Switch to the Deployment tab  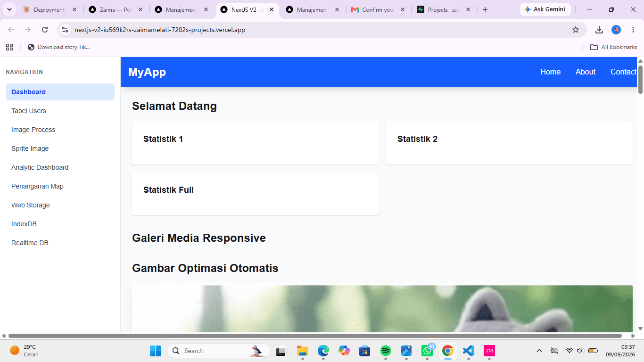click(50, 9)
